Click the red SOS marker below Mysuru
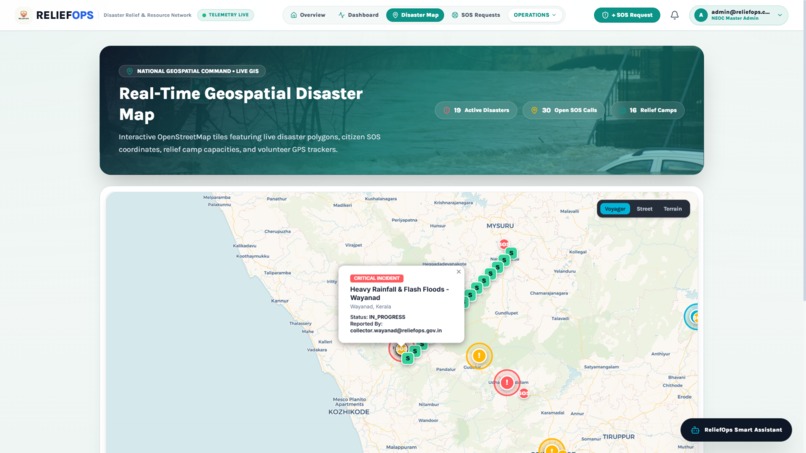 click(504, 244)
